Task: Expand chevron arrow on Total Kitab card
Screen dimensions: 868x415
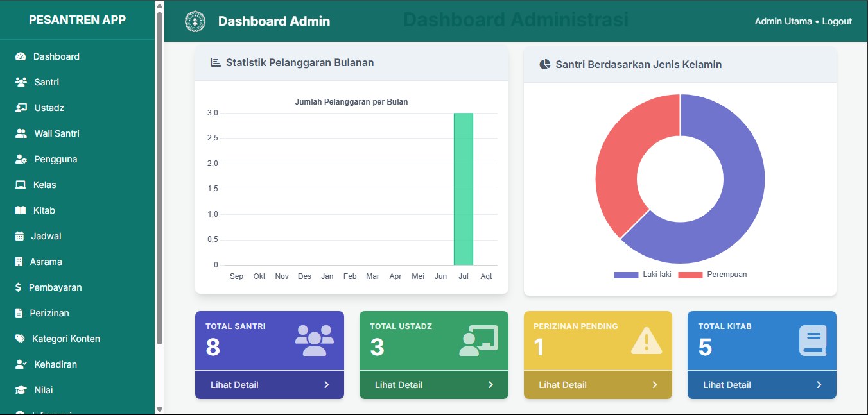Action: click(819, 385)
